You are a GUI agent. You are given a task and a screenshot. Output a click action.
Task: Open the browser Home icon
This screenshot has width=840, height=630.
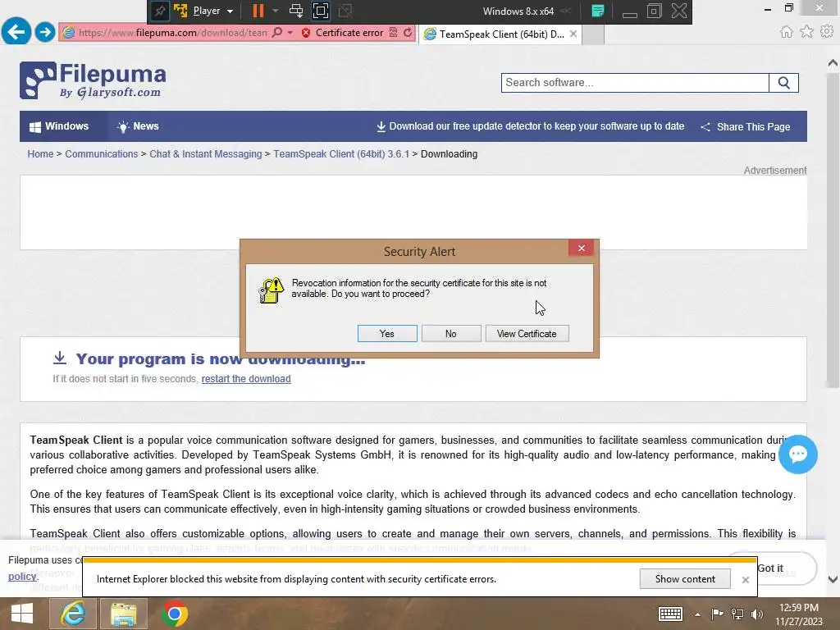tap(786, 32)
